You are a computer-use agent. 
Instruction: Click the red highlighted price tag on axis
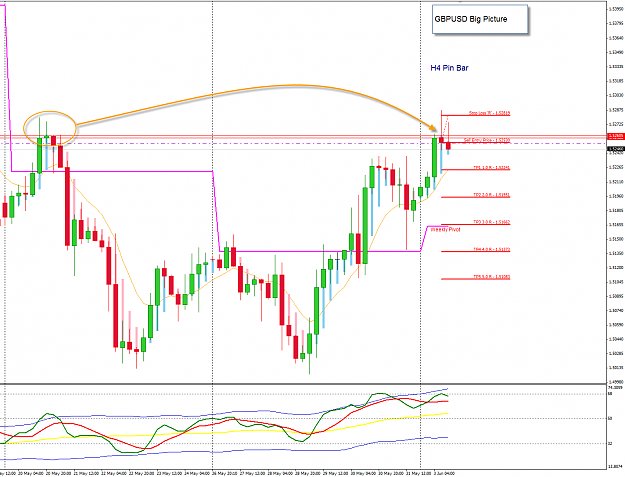pyautogui.click(x=615, y=136)
